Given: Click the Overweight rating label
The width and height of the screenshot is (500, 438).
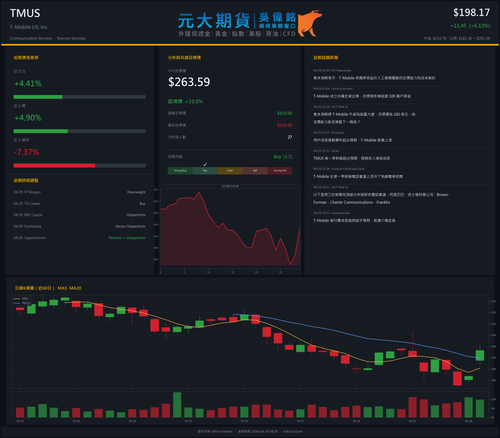Looking at the screenshot, I should pyautogui.click(x=136, y=192).
